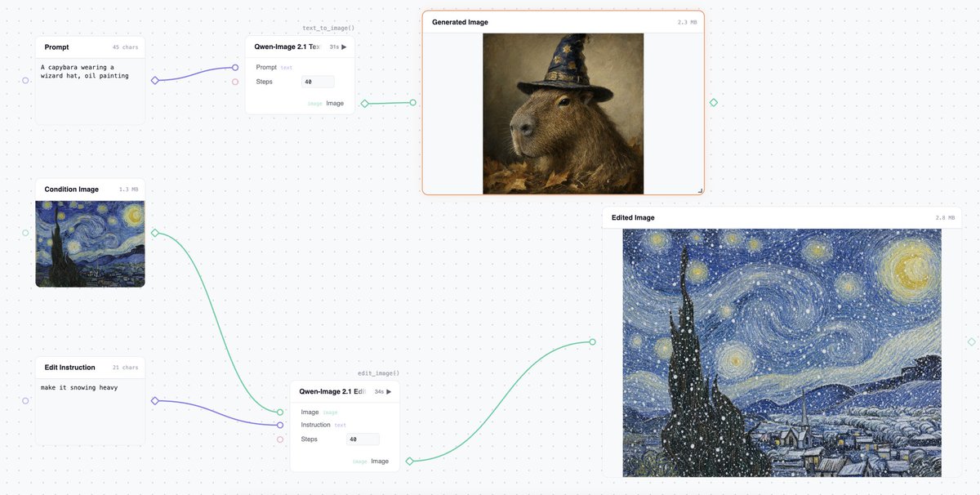Grab the Generated Image resize corner handle

[700, 190]
